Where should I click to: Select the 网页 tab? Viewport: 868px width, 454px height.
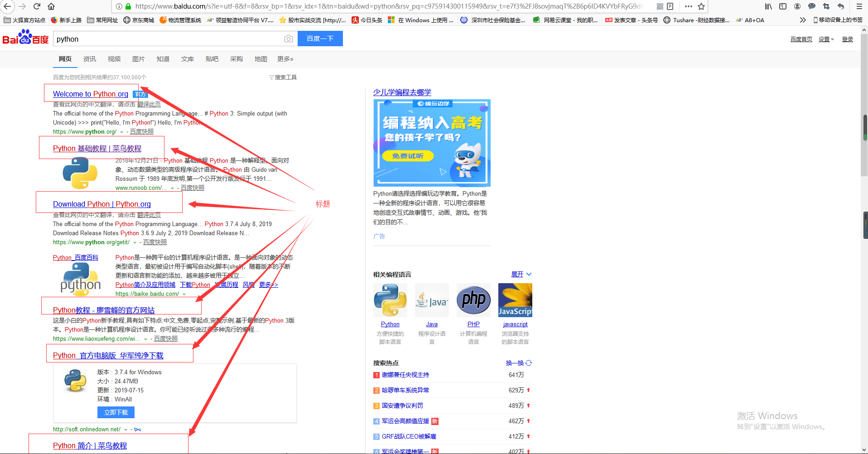[x=65, y=59]
